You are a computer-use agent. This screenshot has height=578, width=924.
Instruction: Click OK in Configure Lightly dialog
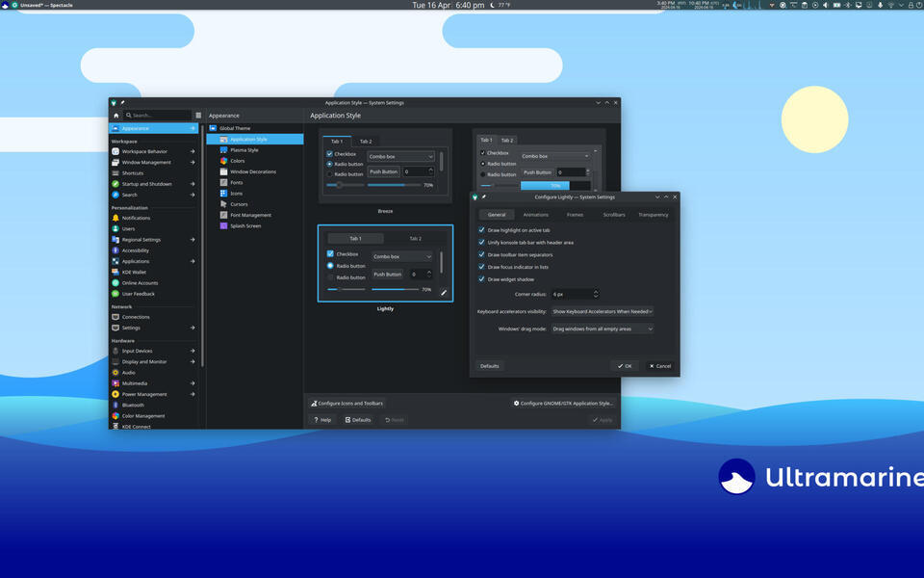[x=625, y=366]
